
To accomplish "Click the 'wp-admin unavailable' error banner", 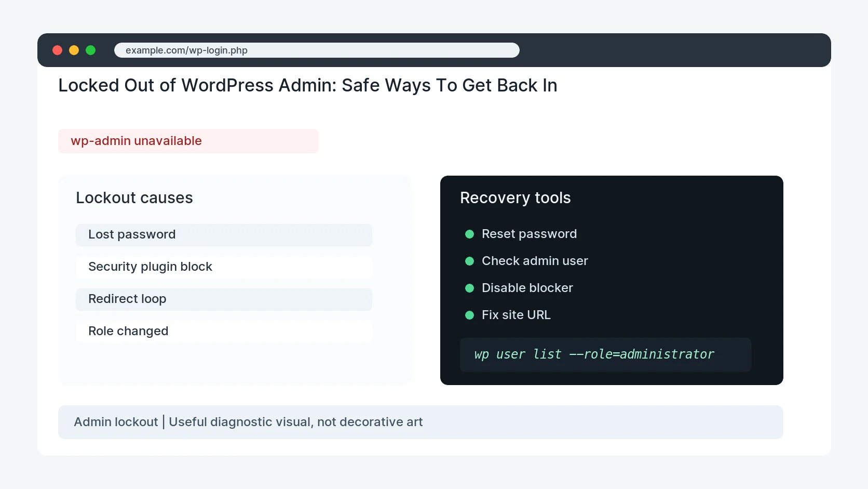I will pyautogui.click(x=188, y=141).
